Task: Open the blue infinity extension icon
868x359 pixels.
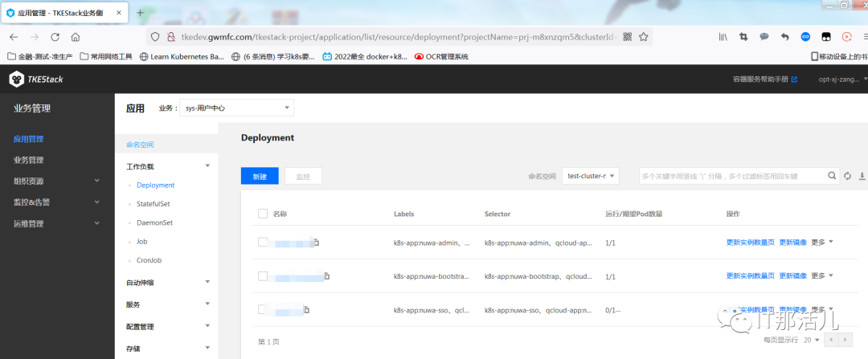Action: click(805, 37)
